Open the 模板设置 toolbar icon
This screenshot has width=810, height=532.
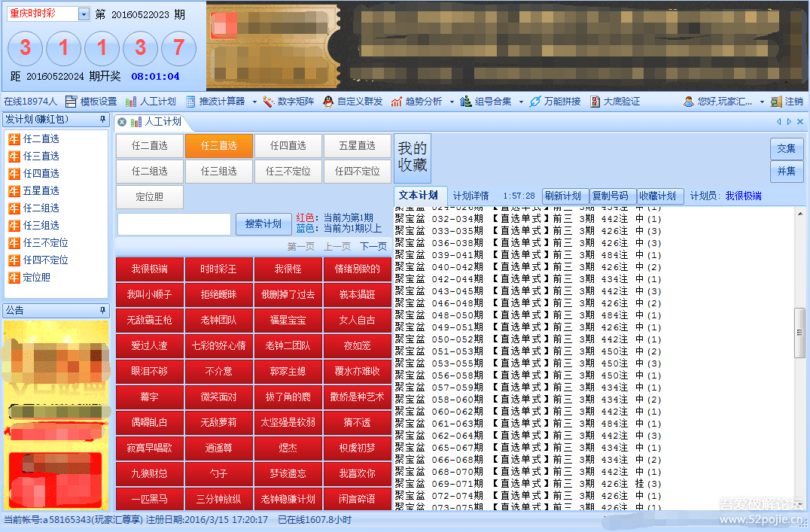[72, 102]
